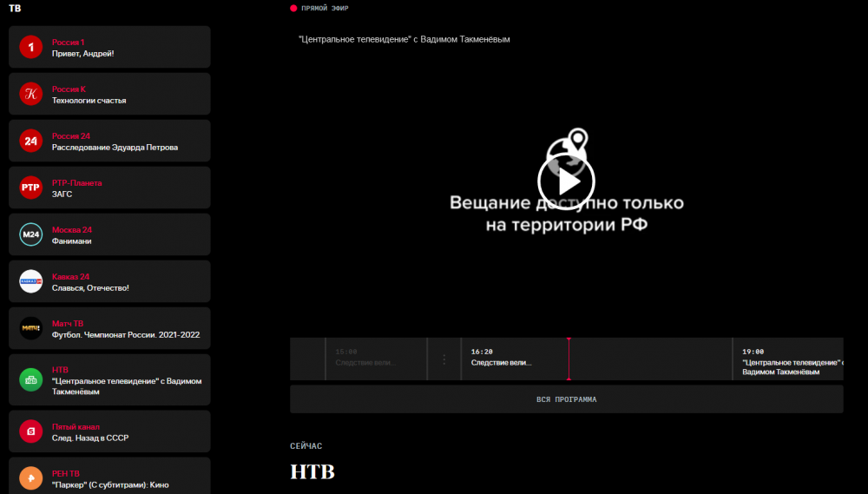This screenshot has height=494, width=868.
Task: Click the program title above the video player
Action: [x=404, y=39]
